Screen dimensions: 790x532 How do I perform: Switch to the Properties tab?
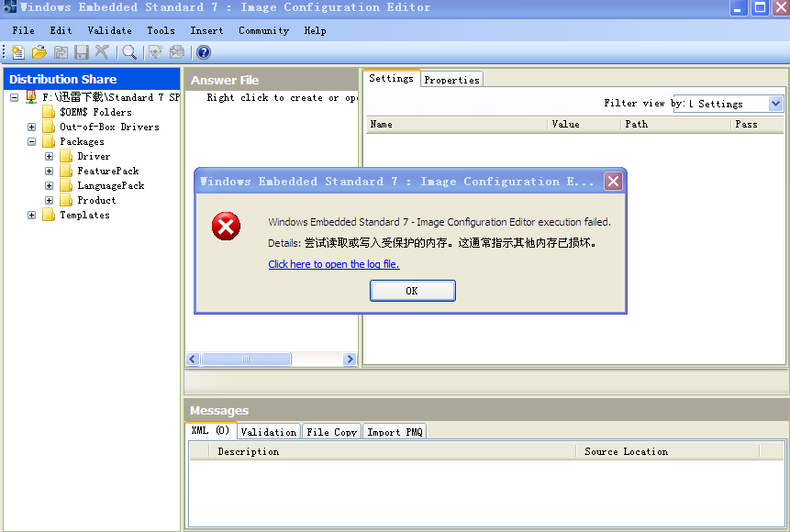pyautogui.click(x=451, y=80)
